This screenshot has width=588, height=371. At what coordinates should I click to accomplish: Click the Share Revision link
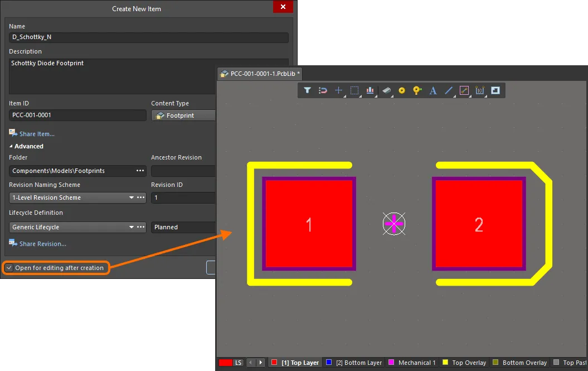42,243
